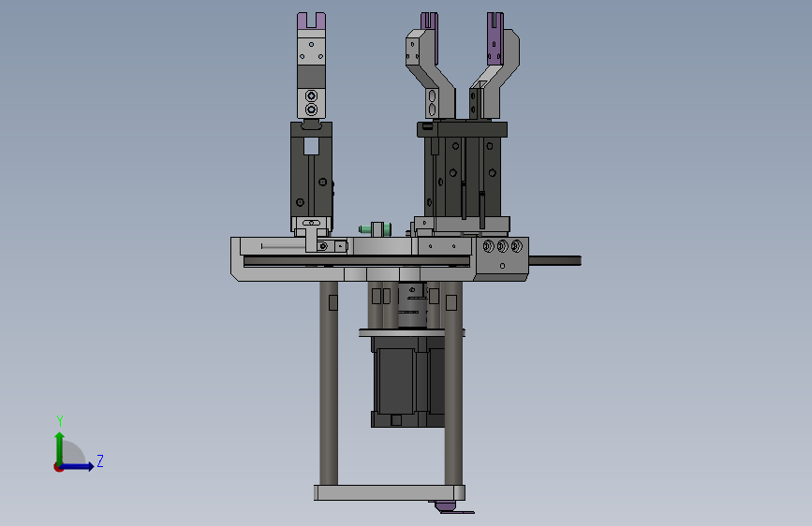
Task: Select the "Y" label on the orientation triad
Action: click(60, 421)
